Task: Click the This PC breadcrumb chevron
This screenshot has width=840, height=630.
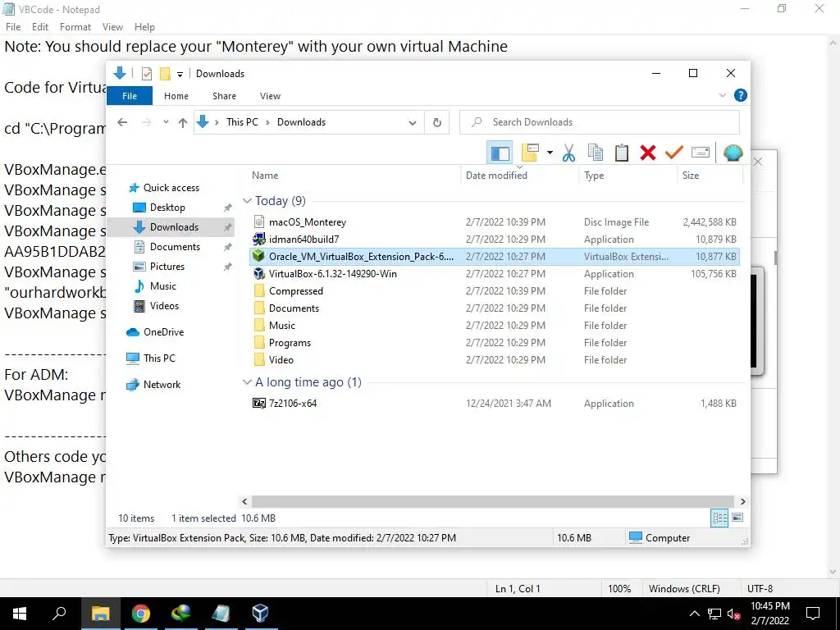Action: click(268, 123)
